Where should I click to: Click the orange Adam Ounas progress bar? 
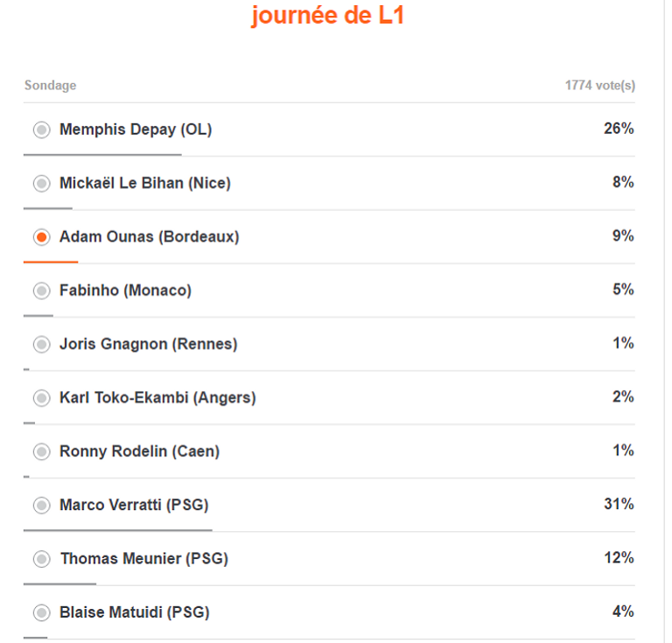click(51, 262)
